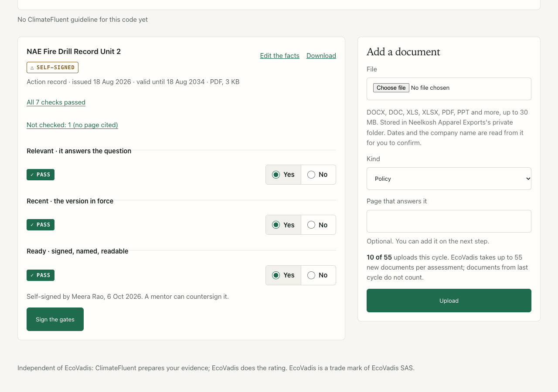The width and height of the screenshot is (558, 392).
Task: Click the Page that answers it label
Action: click(397, 201)
